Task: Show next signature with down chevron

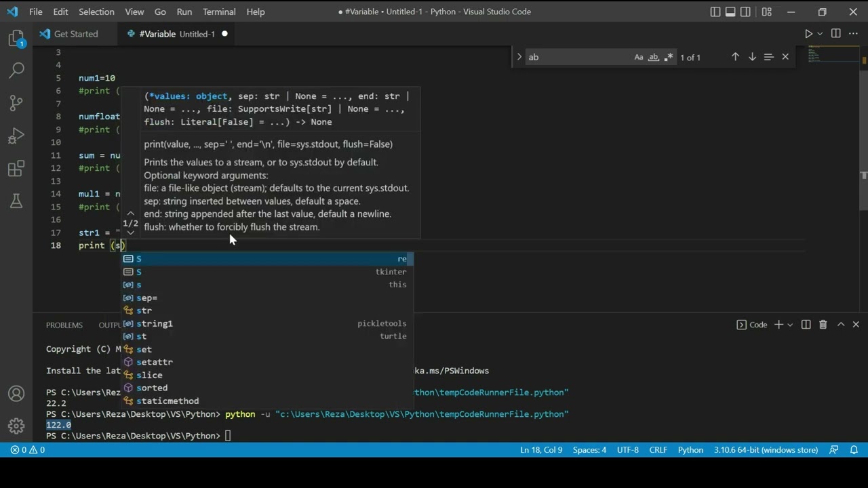Action: [131, 232]
